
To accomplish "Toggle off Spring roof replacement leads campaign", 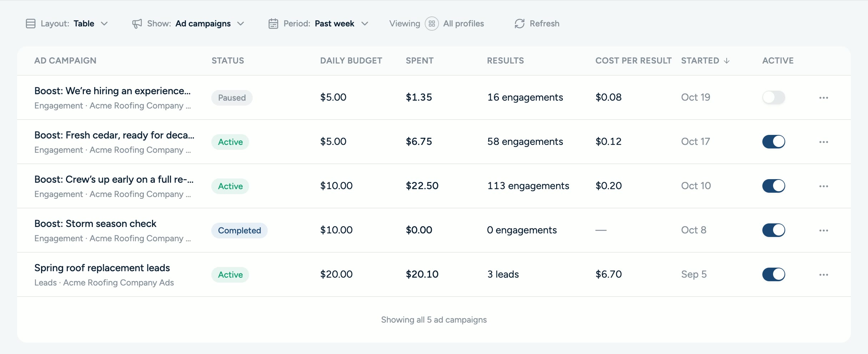I will pyautogui.click(x=774, y=274).
